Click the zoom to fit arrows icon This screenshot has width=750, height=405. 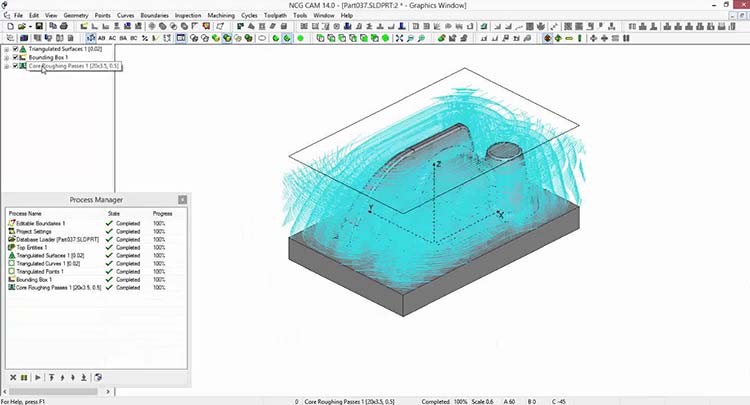[x=399, y=39]
